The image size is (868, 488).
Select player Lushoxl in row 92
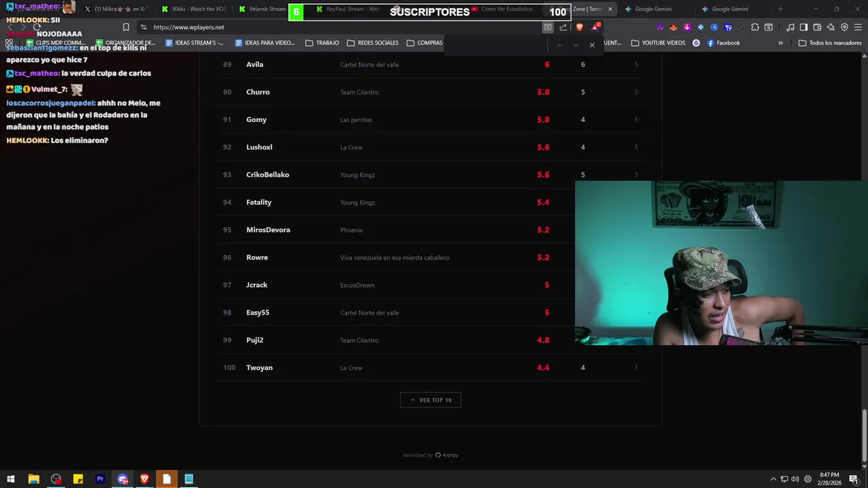coord(259,147)
